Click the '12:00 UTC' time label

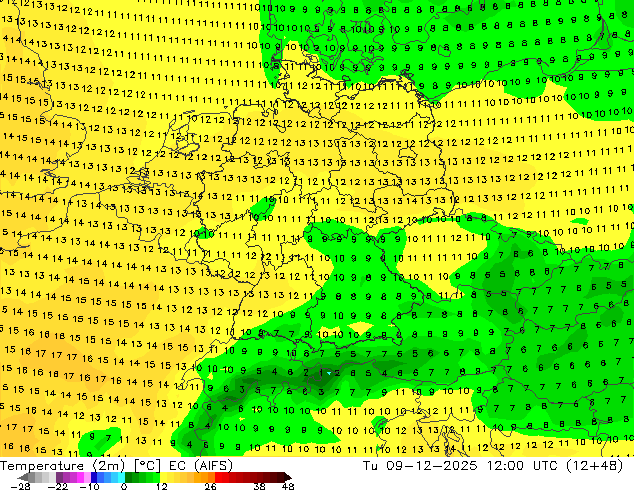click(x=524, y=466)
